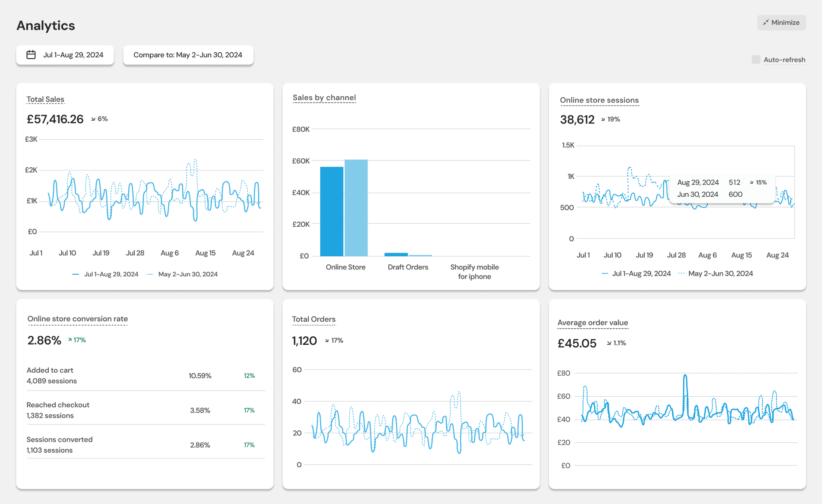Open the Online store sessions report title
Image resolution: width=822 pixels, height=504 pixels.
tap(599, 100)
